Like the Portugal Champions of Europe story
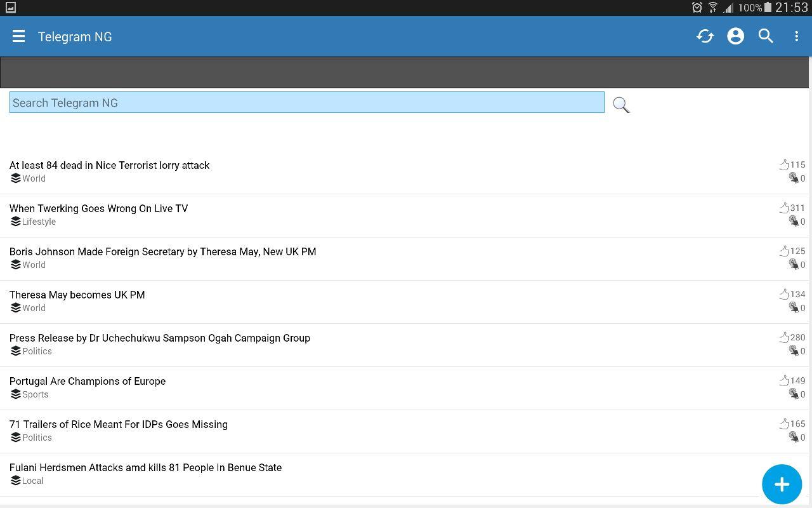The width and height of the screenshot is (812, 508). coord(784,380)
